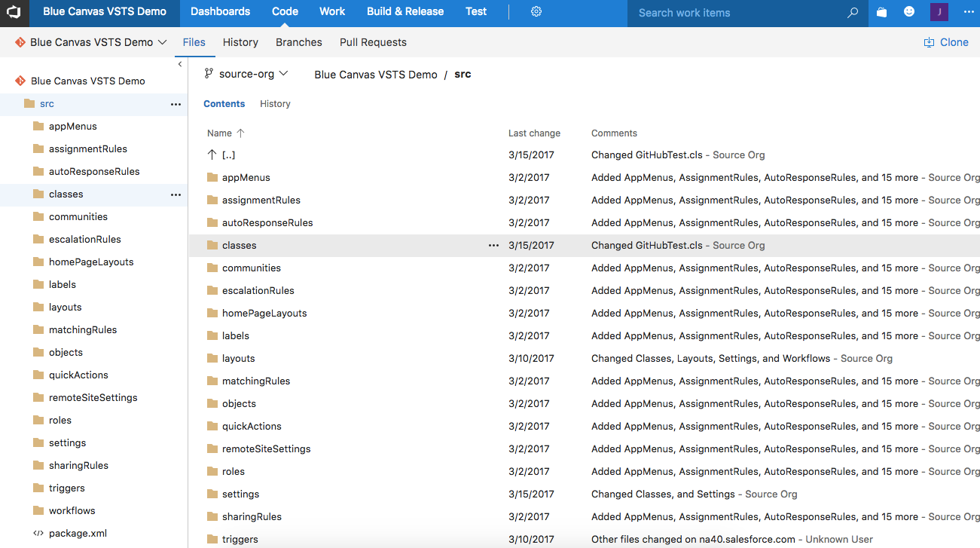
Task: Open the triggers folder in table
Action: tap(240, 540)
